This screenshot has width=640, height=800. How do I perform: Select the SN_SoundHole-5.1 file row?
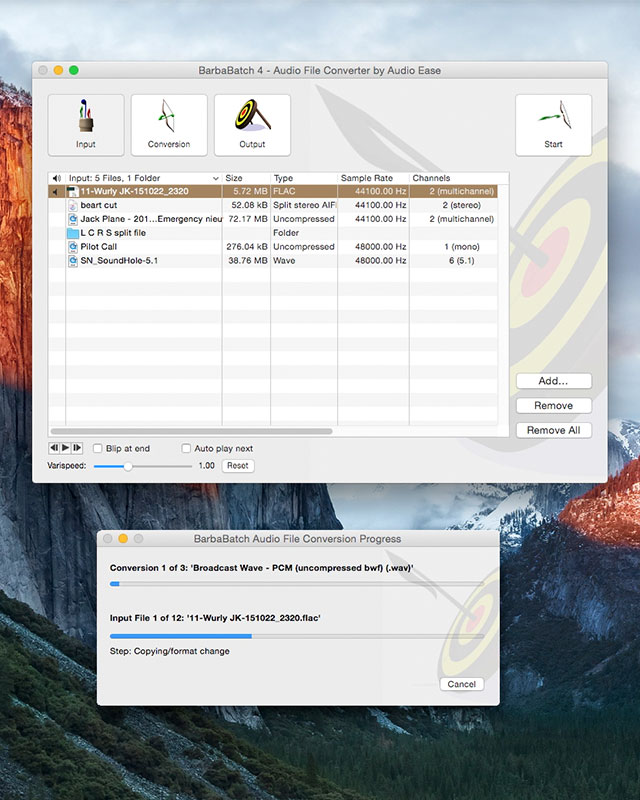(273, 260)
